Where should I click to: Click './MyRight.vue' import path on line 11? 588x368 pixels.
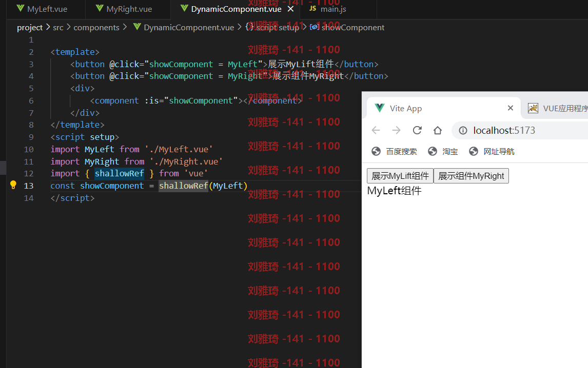[186, 161]
